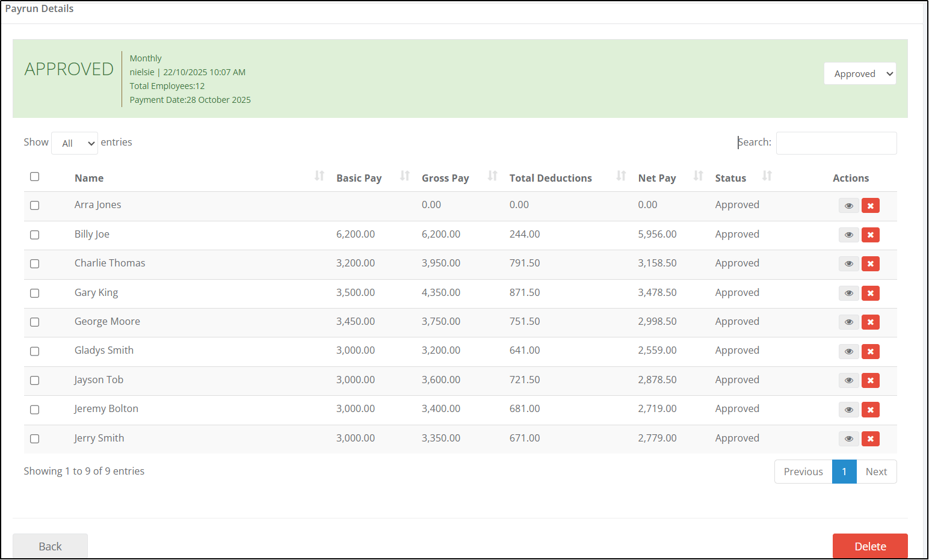
Task: Click Billy Joe's net pay 5,956.00
Action: tap(658, 234)
